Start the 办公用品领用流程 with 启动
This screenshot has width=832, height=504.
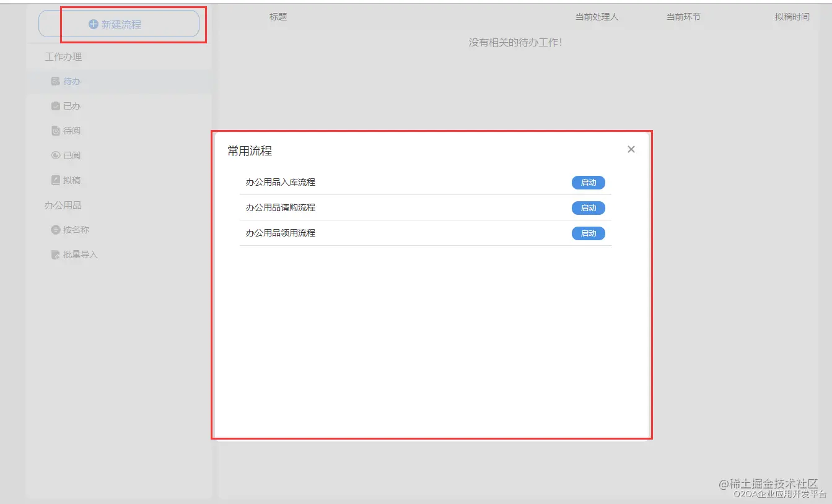[588, 233]
